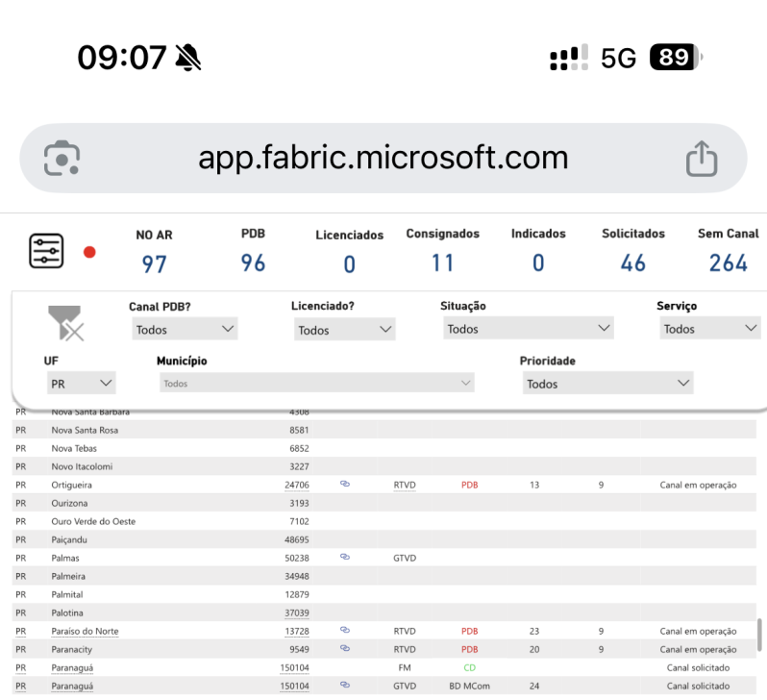Click green CD label in Paranaguá row
The height and width of the screenshot is (700, 767).
470,667
